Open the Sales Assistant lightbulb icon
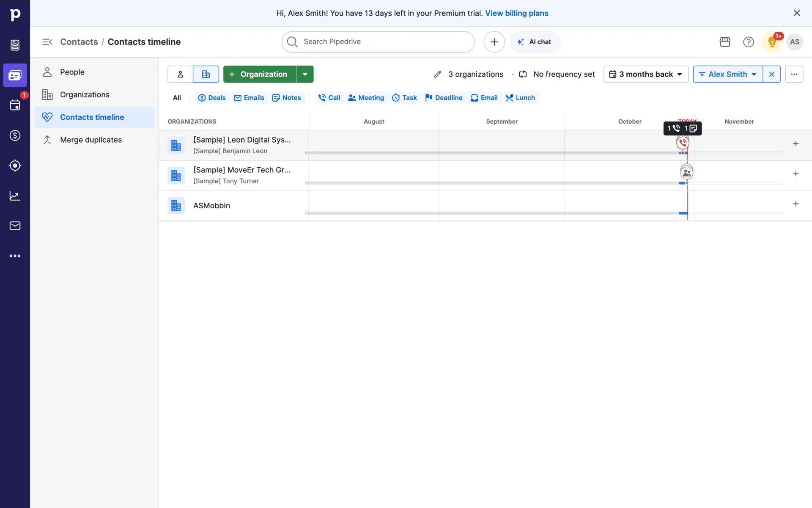This screenshot has width=812, height=508. (772, 42)
